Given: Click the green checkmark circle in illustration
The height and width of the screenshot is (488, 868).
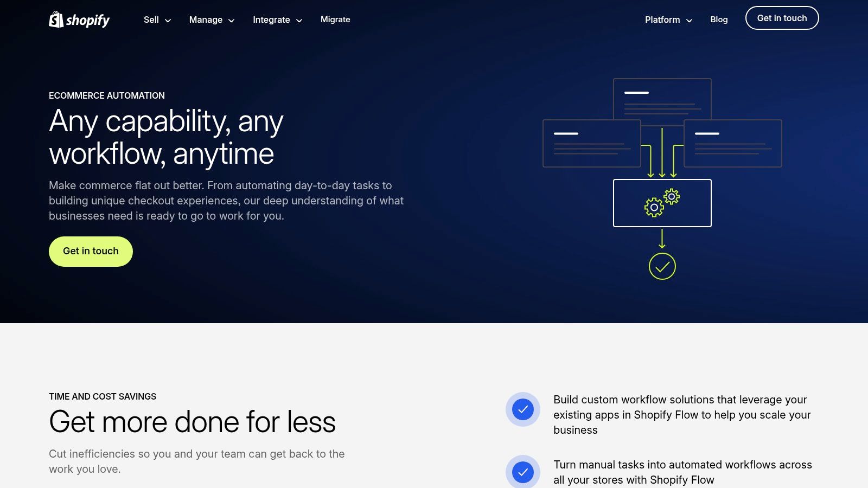Looking at the screenshot, I should [662, 266].
